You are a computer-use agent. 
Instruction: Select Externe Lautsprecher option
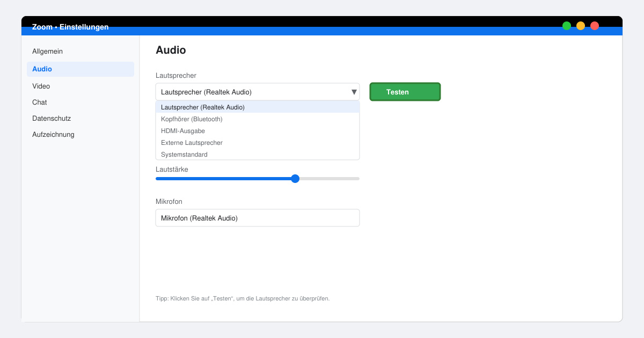pos(258,143)
